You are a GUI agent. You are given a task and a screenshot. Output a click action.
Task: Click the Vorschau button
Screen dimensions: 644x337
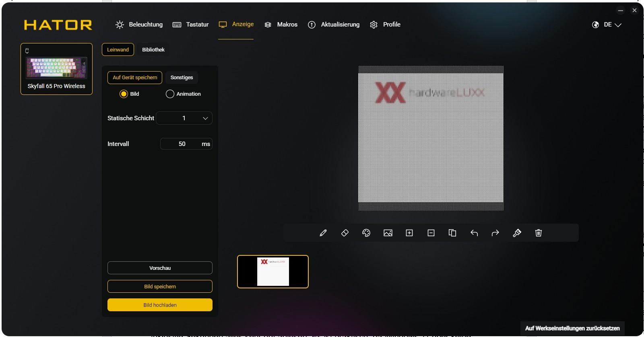160,268
